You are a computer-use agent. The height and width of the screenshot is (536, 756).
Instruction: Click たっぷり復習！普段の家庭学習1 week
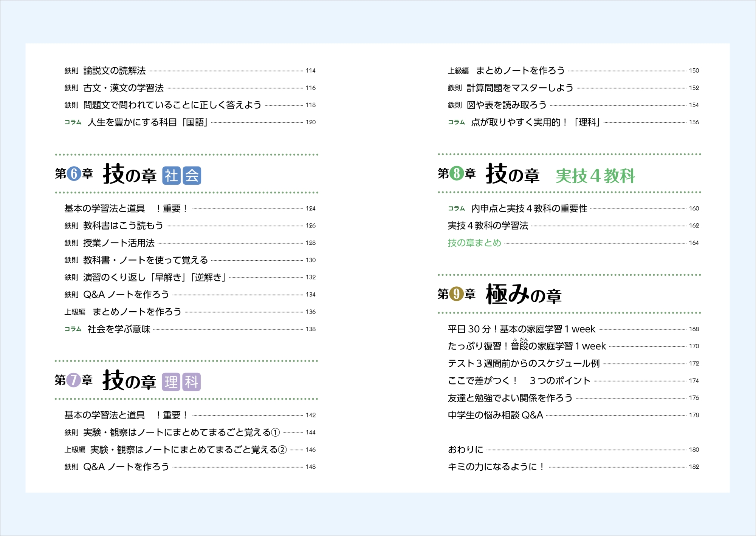(x=527, y=346)
